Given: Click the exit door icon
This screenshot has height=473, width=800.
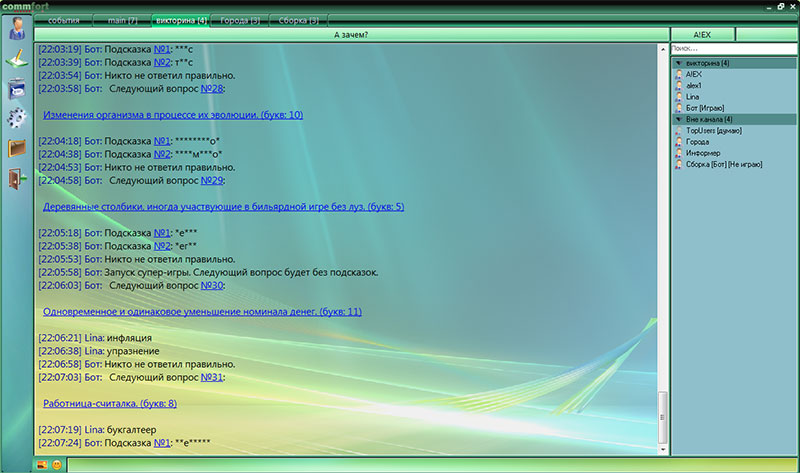Looking at the screenshot, I should [x=17, y=179].
